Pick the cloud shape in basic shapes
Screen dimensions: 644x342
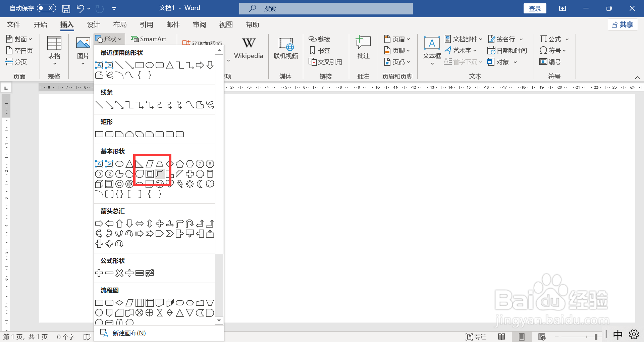click(x=210, y=184)
